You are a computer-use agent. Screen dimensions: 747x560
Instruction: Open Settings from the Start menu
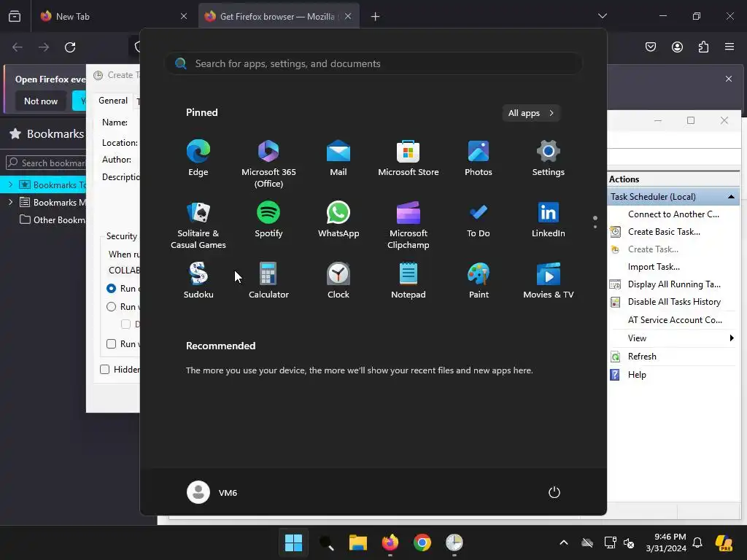pos(549,158)
